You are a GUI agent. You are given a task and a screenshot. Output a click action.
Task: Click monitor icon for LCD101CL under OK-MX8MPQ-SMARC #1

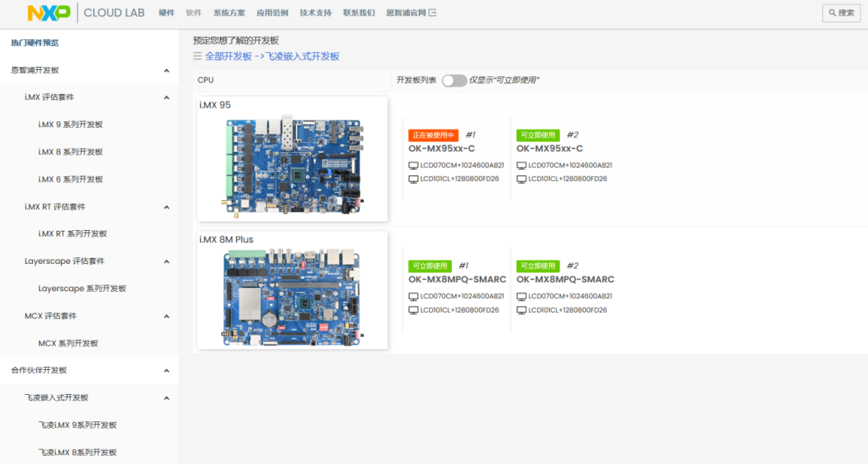[x=413, y=310]
